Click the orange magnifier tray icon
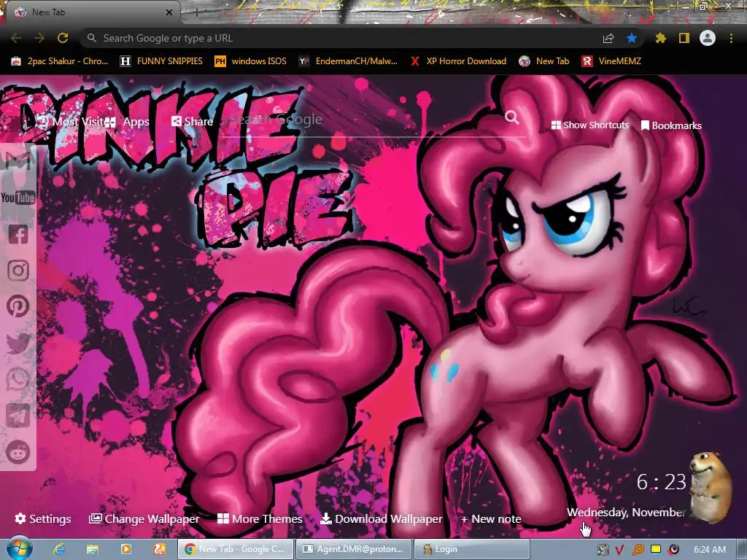 (x=638, y=550)
